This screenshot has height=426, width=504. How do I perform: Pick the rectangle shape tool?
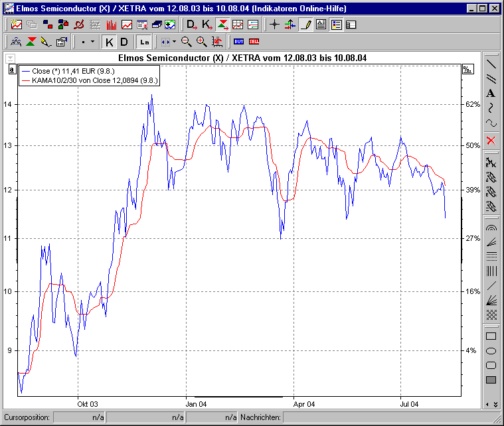[x=491, y=336]
